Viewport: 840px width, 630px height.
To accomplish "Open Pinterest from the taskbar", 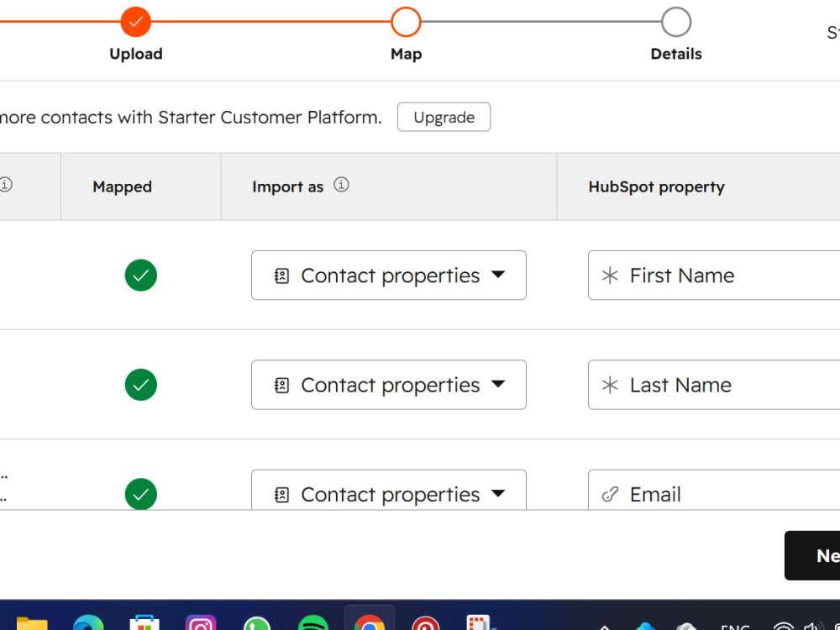I will (x=426, y=623).
